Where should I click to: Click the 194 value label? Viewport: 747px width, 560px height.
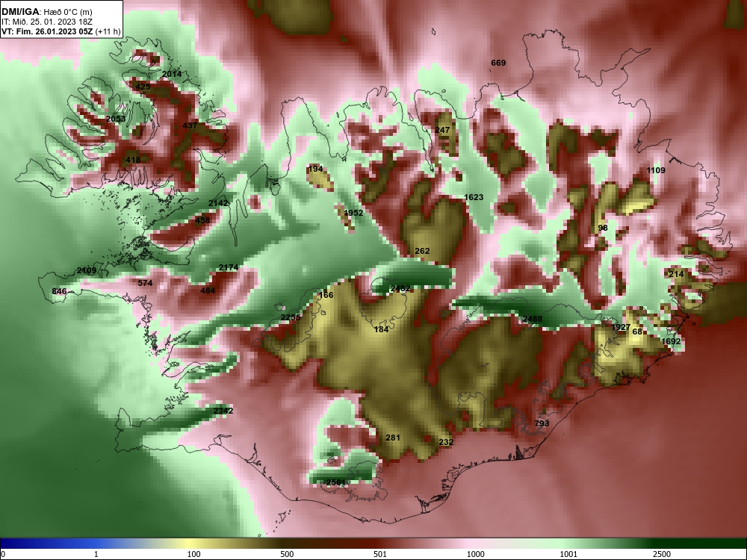pos(316,169)
